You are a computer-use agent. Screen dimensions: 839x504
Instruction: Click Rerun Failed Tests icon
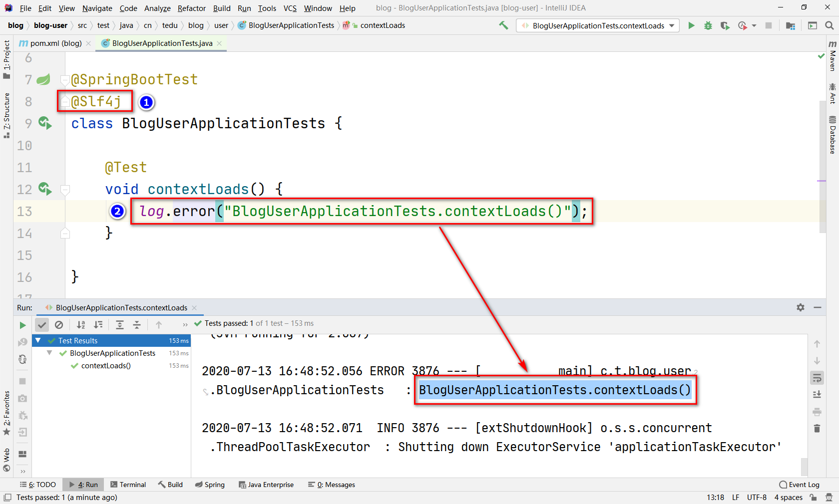point(22,342)
